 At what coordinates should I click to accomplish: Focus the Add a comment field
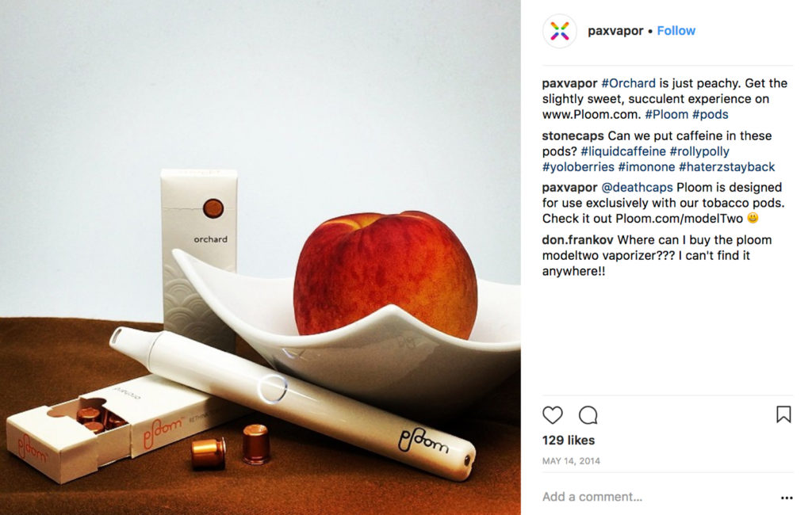(657, 497)
